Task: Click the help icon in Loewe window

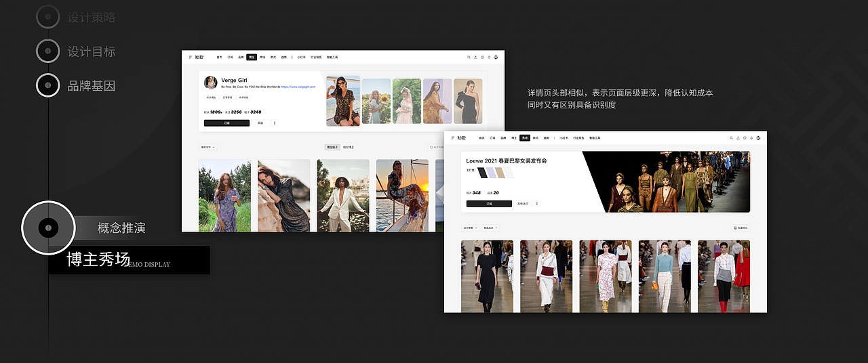Action: click(x=745, y=138)
